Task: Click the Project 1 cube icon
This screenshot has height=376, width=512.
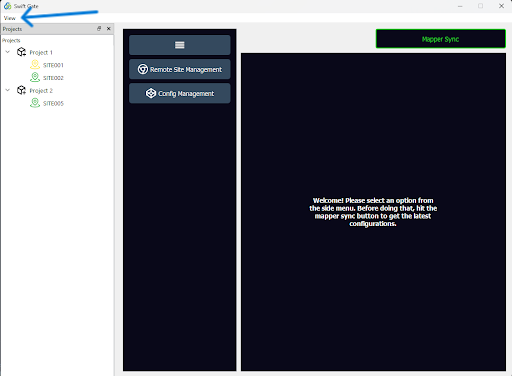Action: [21, 52]
